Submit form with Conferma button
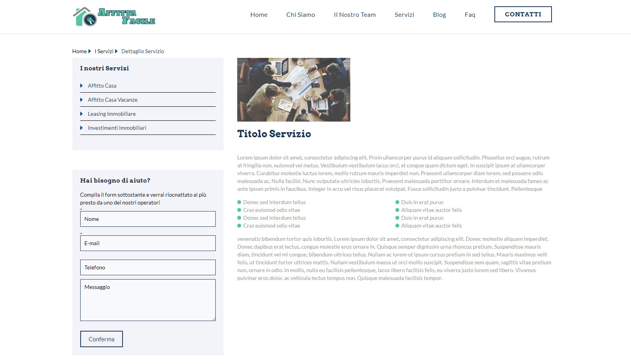Viewport: 631px width, 364px height. pyautogui.click(x=101, y=339)
